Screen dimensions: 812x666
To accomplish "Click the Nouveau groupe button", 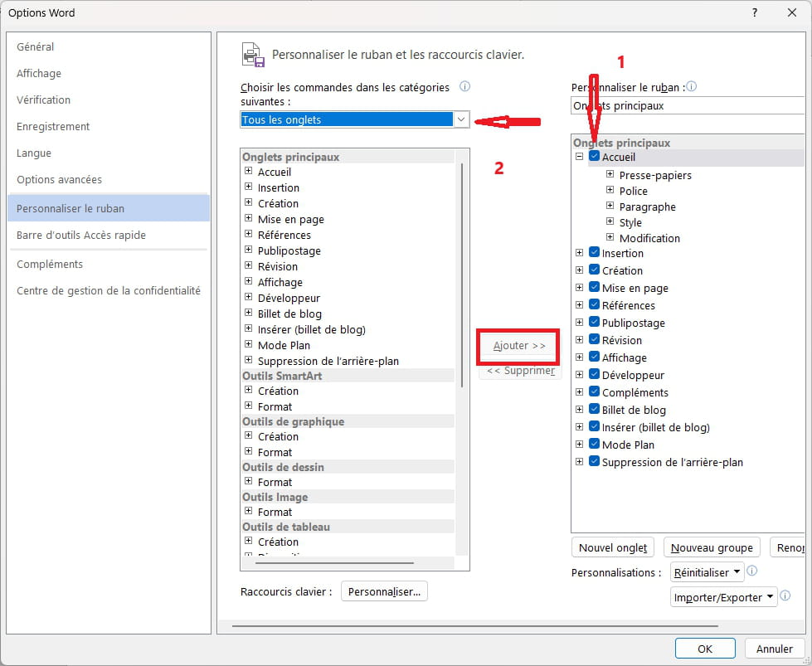I will point(712,547).
